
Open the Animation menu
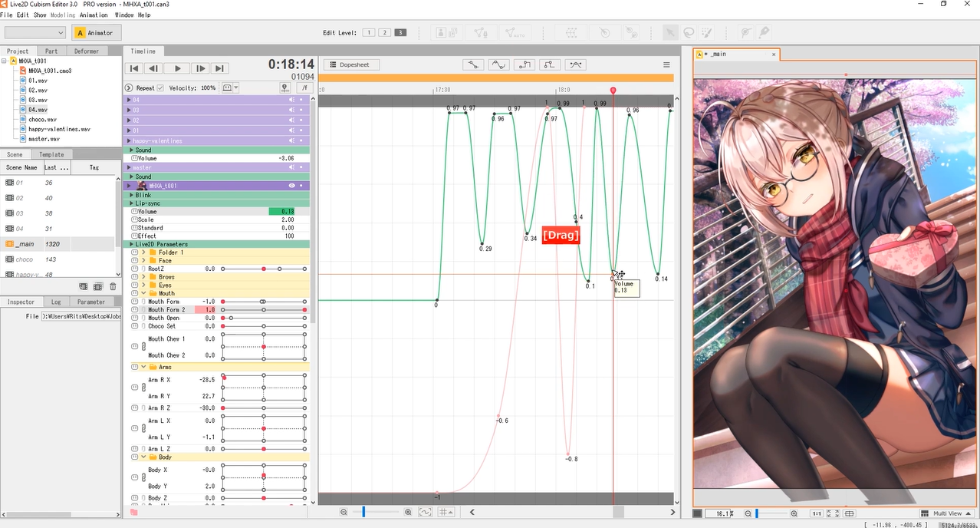(x=94, y=14)
